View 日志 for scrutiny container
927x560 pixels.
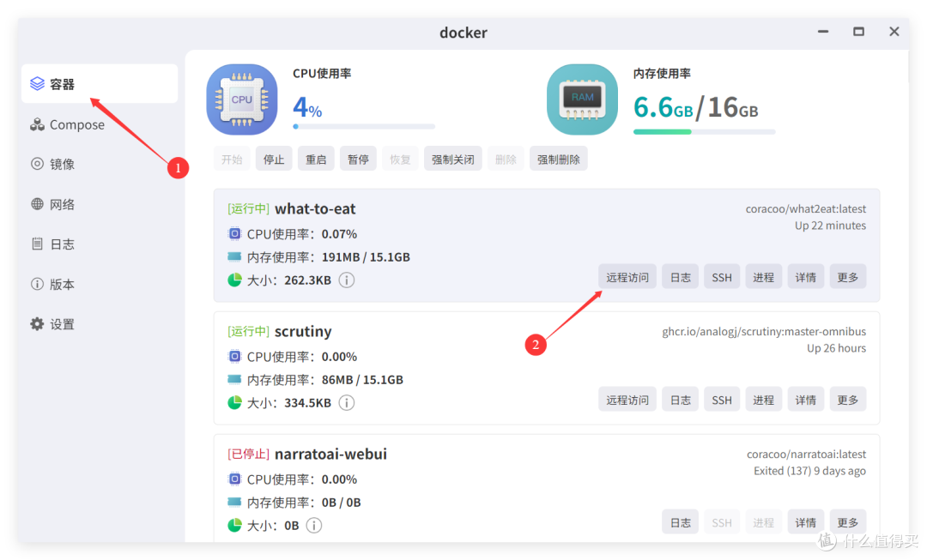[x=680, y=400]
